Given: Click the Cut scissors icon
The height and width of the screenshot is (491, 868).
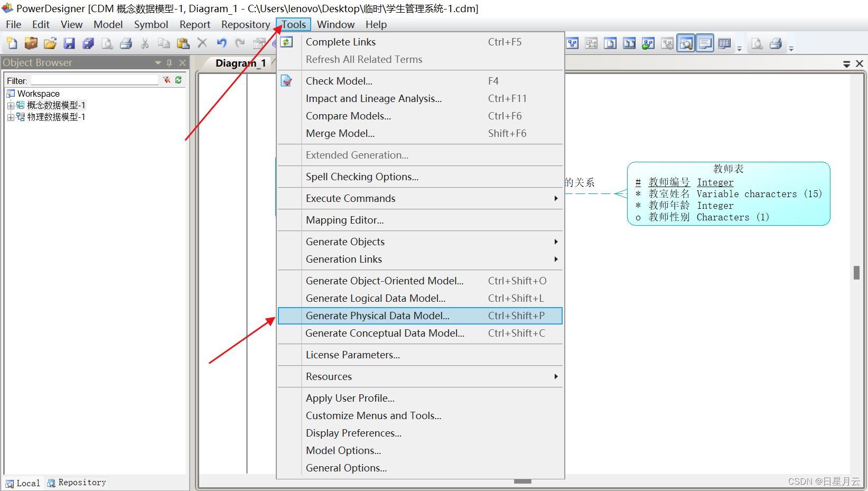Looking at the screenshot, I should (145, 43).
